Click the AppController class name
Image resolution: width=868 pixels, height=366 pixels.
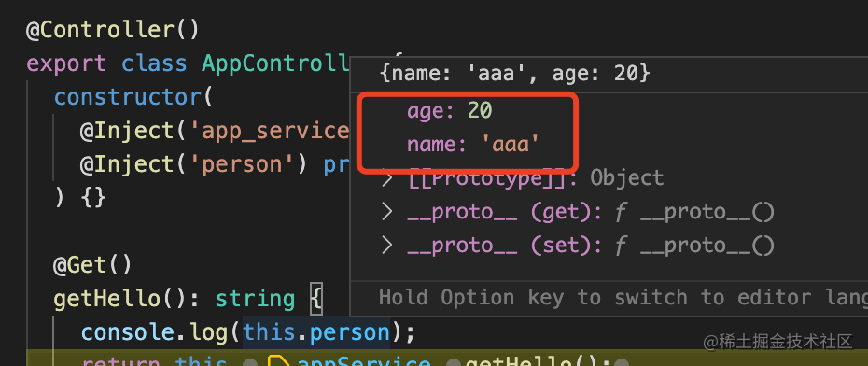[275, 63]
